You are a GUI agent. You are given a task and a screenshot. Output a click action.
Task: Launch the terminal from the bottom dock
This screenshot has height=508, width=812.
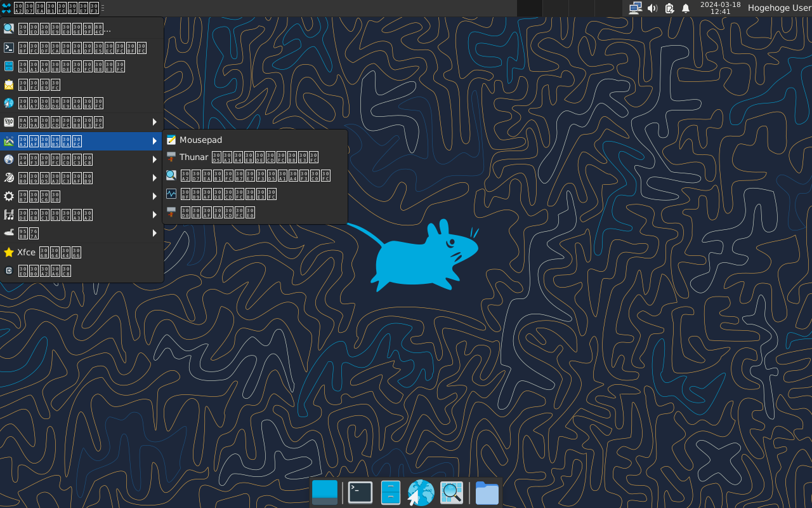tap(360, 493)
